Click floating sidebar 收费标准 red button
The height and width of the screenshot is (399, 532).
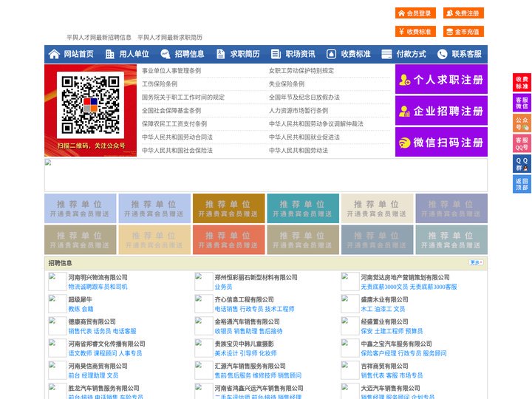coord(522,83)
